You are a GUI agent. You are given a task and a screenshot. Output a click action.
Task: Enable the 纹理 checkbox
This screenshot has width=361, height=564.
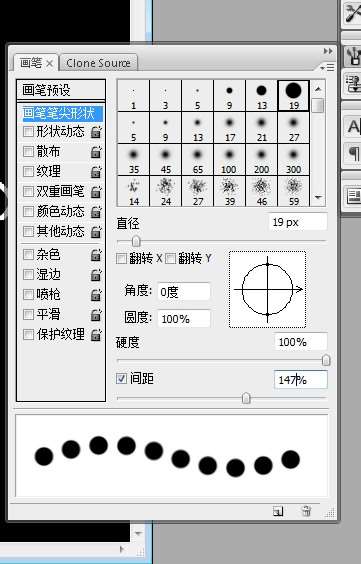pos(28,172)
